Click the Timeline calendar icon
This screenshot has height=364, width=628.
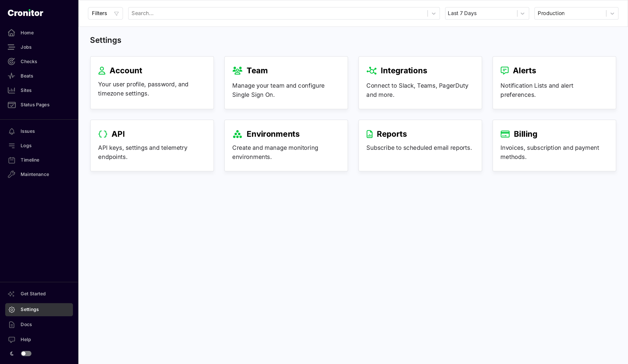[x=12, y=160]
